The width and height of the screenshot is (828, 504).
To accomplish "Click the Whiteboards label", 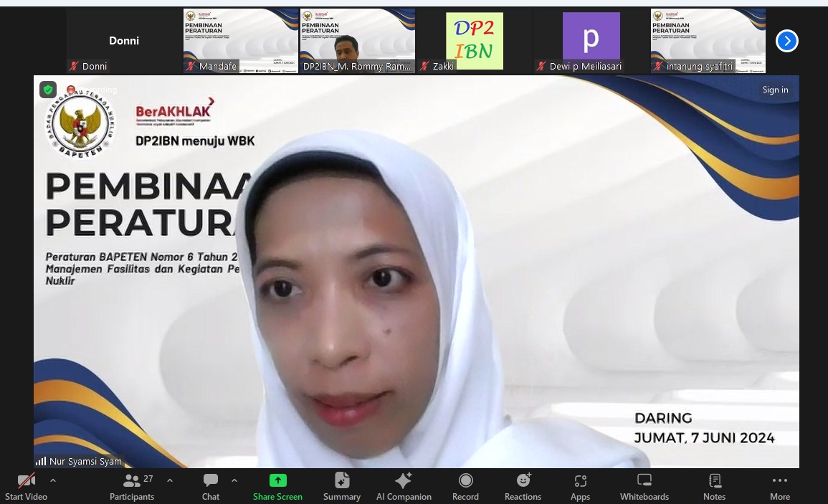I will point(644,497).
